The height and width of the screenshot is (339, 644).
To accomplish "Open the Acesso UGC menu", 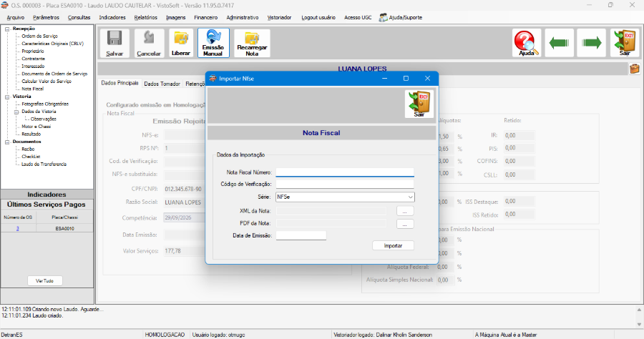I will (x=358, y=18).
